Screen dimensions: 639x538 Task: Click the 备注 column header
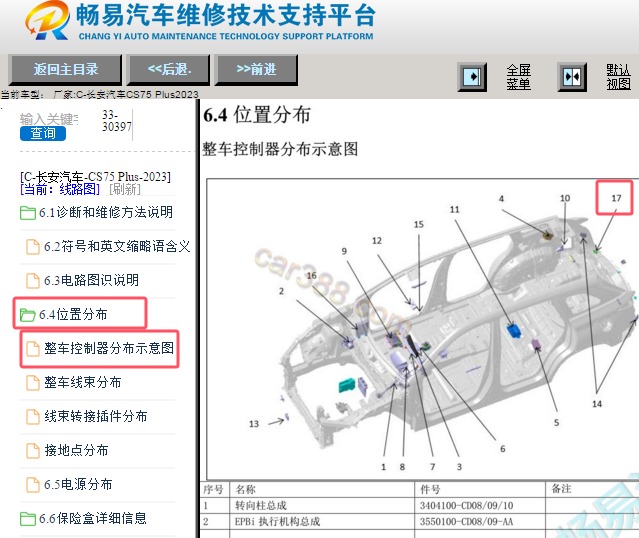click(561, 489)
